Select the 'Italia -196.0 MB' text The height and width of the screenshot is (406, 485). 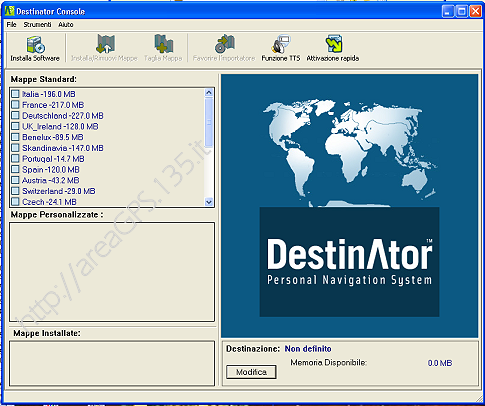point(49,94)
